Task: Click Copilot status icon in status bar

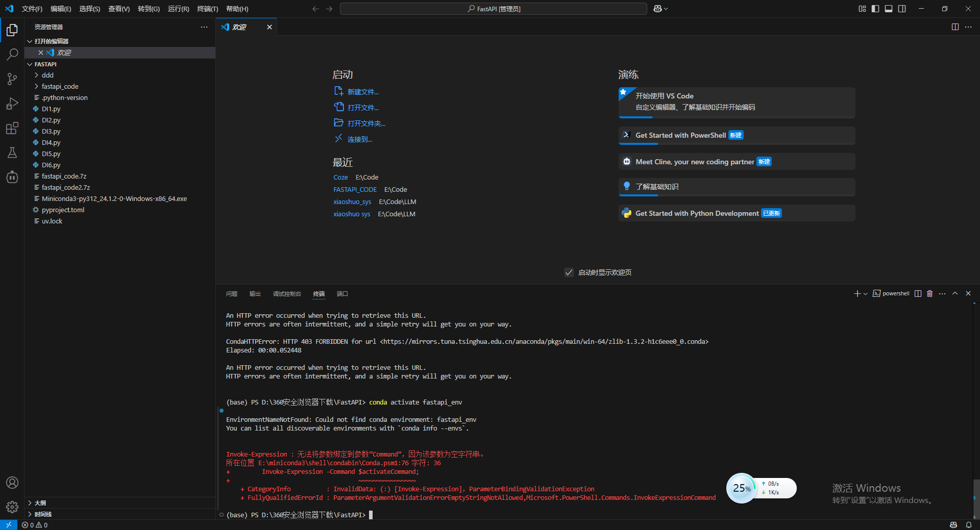Action: tap(953, 525)
